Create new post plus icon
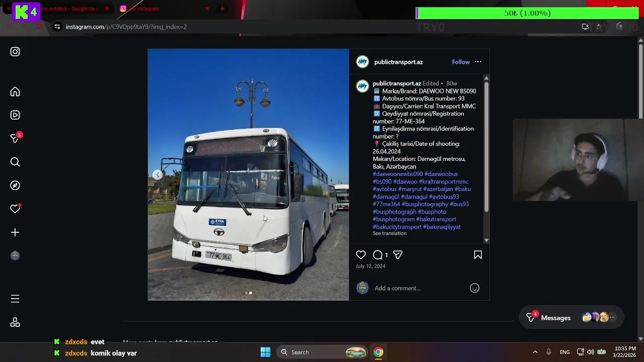The height and width of the screenshot is (362, 644). click(15, 232)
